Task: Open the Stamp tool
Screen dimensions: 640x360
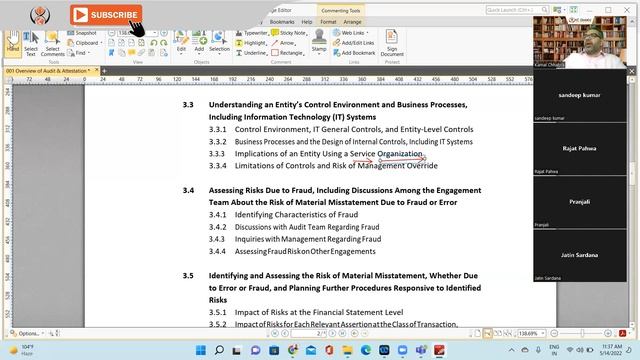Action: click(x=319, y=42)
